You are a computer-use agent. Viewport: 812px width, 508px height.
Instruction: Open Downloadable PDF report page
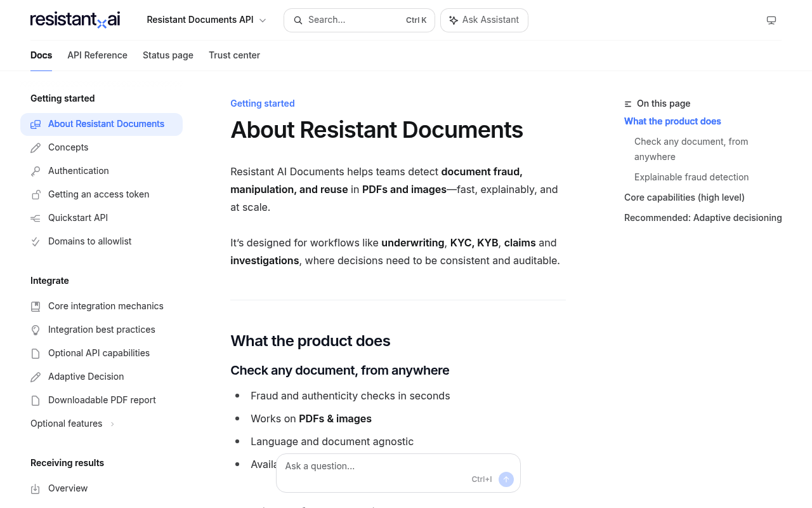101,400
